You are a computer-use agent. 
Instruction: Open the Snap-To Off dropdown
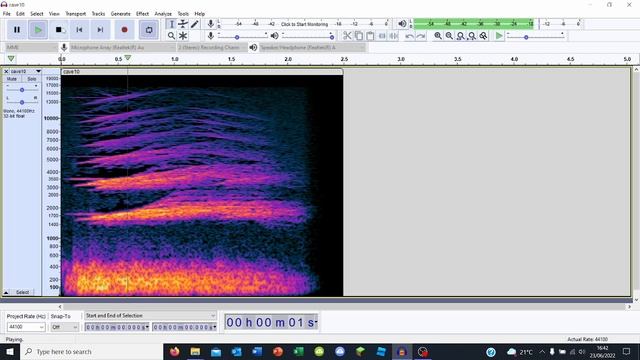(x=64, y=327)
